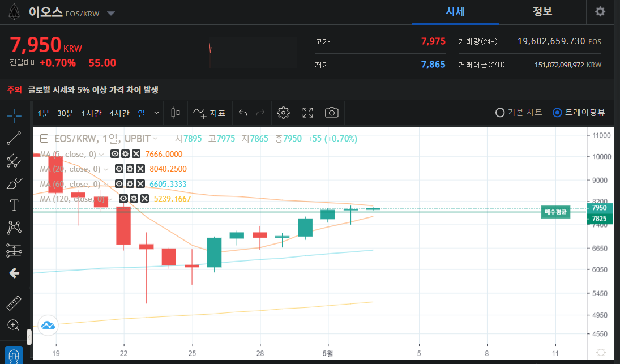Click the chart theme icon at bottom right
620x364 pixels.
tap(601, 352)
